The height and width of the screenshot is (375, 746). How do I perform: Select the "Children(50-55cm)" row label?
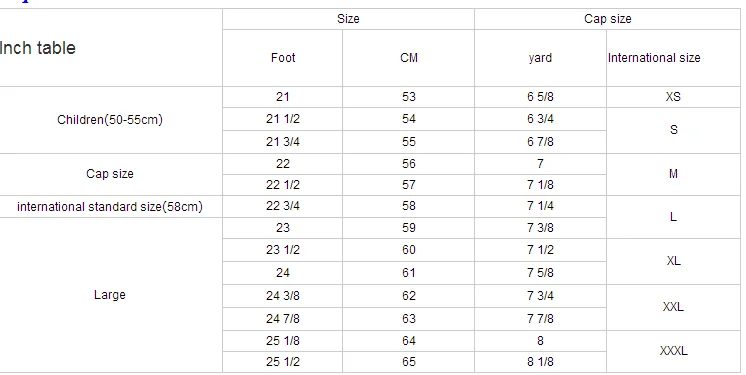[x=110, y=120]
